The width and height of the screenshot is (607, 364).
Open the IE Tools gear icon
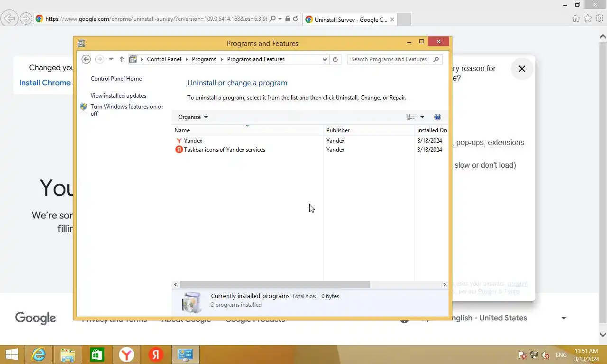pyautogui.click(x=599, y=18)
